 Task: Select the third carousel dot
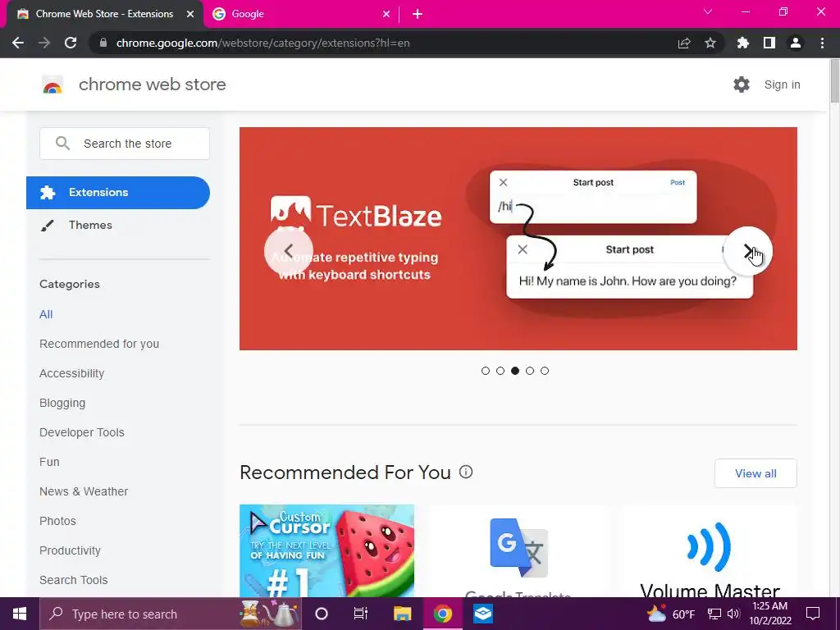tap(515, 371)
